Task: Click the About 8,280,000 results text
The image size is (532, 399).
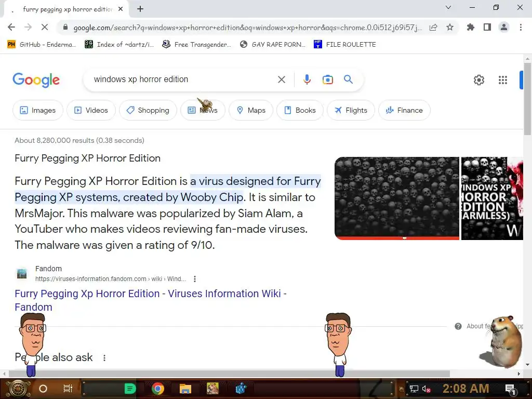Action: [x=79, y=140]
